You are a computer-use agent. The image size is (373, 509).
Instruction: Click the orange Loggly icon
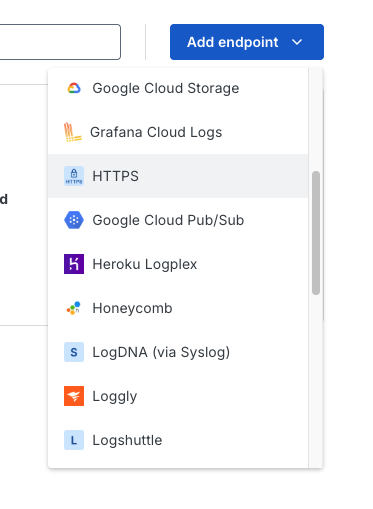[74, 396]
